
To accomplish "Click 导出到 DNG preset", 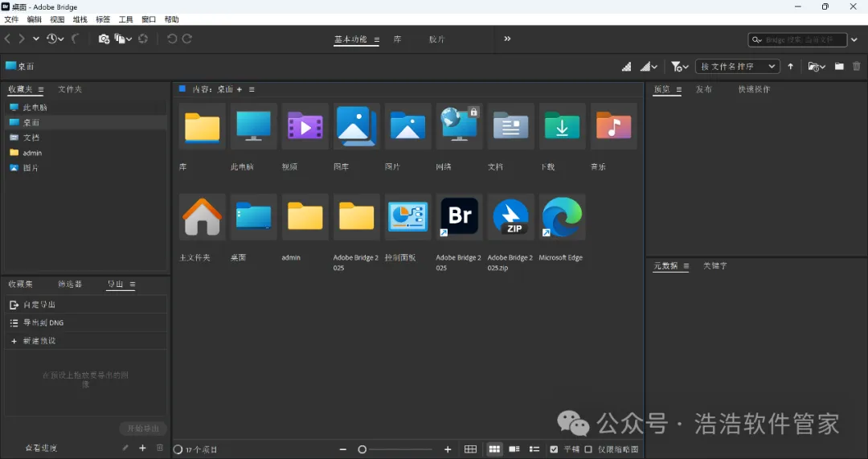I will point(86,323).
